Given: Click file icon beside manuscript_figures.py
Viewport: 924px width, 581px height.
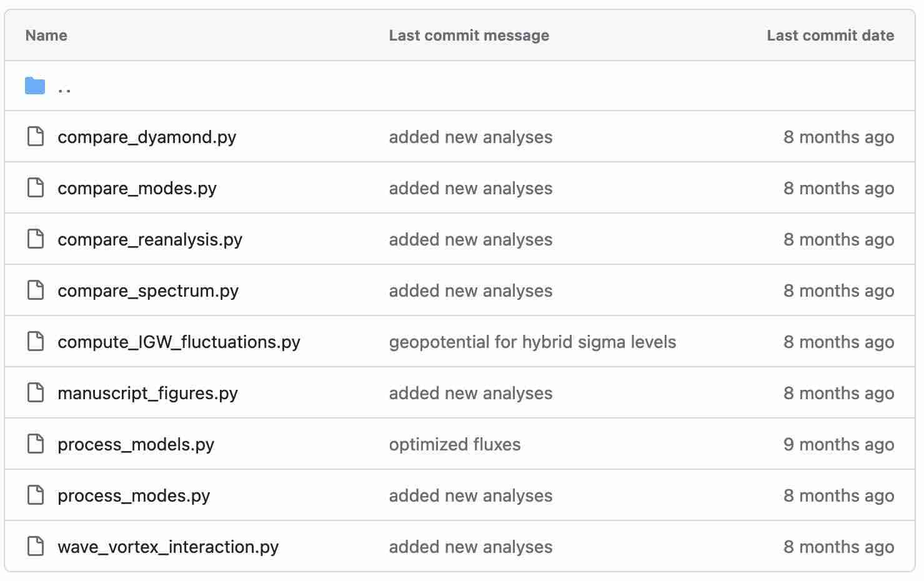Looking at the screenshot, I should pos(36,393).
